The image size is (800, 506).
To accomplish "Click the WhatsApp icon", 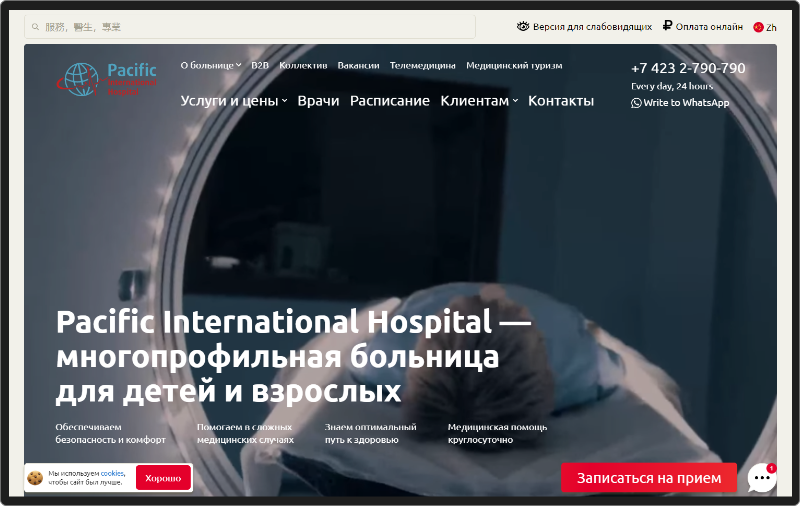I will [x=636, y=103].
